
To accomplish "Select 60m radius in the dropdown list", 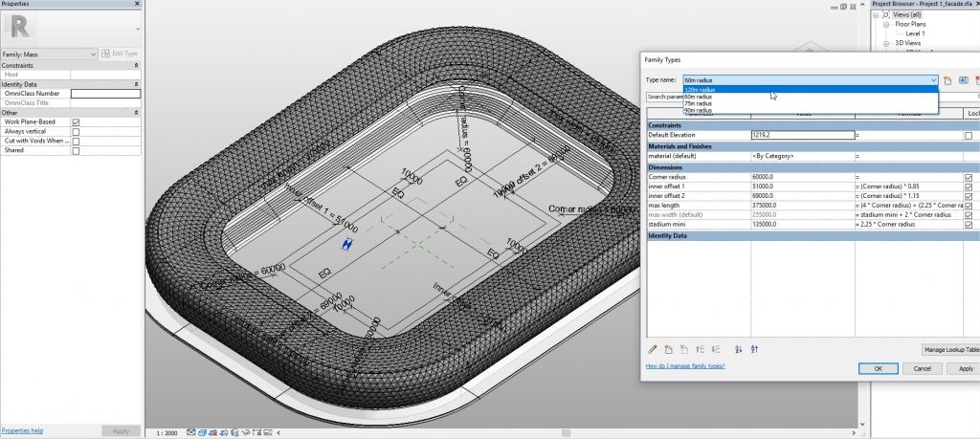I will (811, 97).
